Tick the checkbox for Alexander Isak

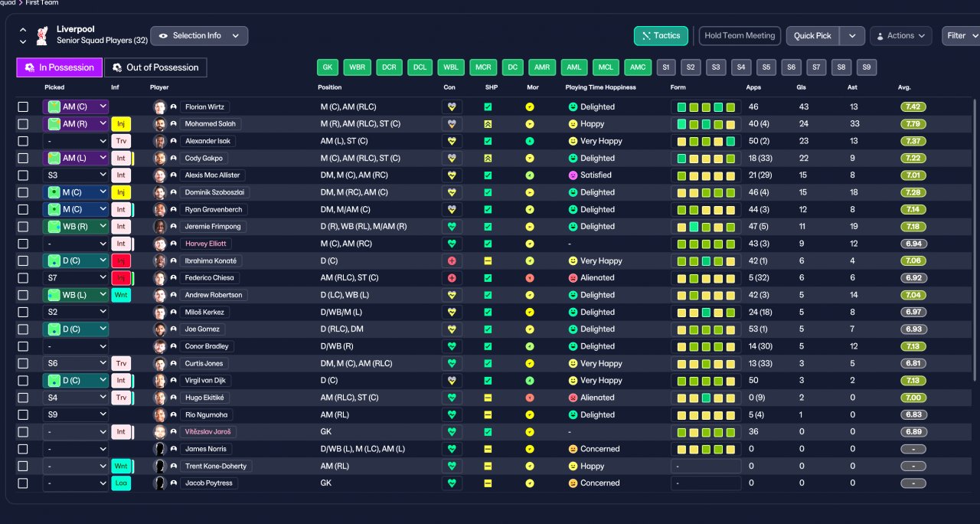[x=23, y=141]
